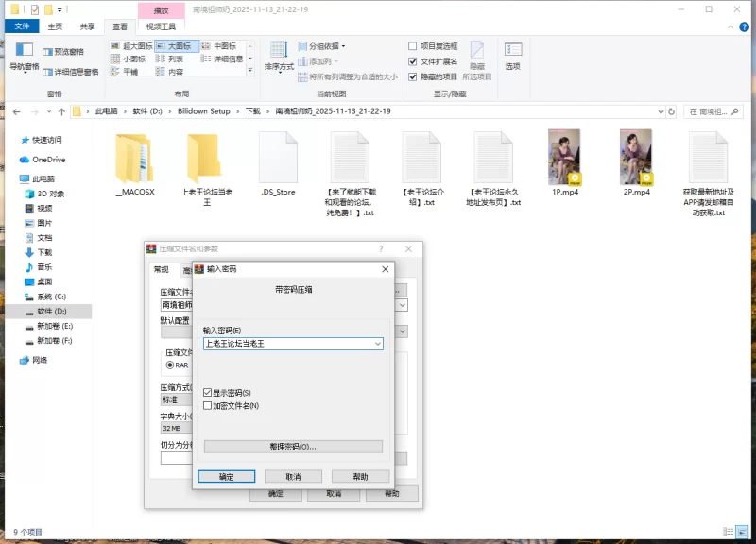Open the 分组依据 group by dropdown

(x=321, y=46)
